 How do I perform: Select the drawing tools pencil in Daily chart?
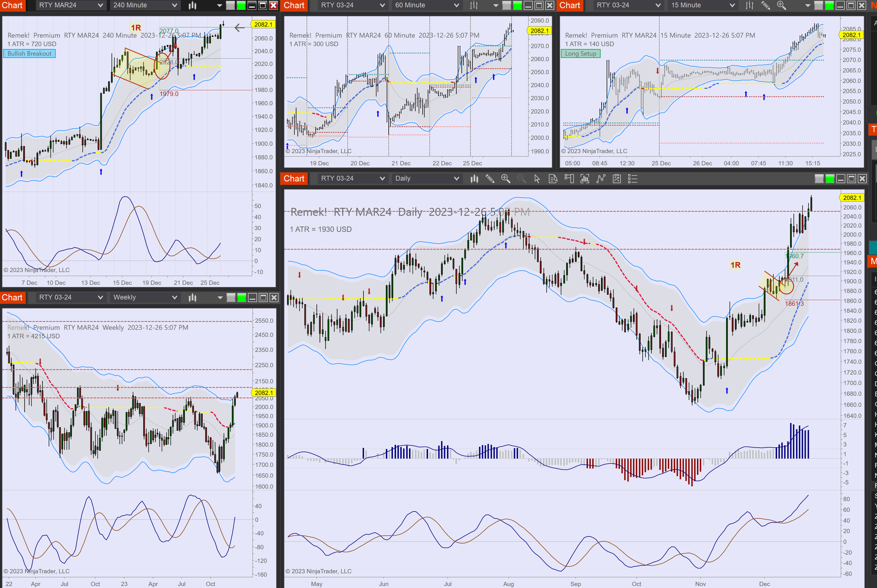coord(490,179)
